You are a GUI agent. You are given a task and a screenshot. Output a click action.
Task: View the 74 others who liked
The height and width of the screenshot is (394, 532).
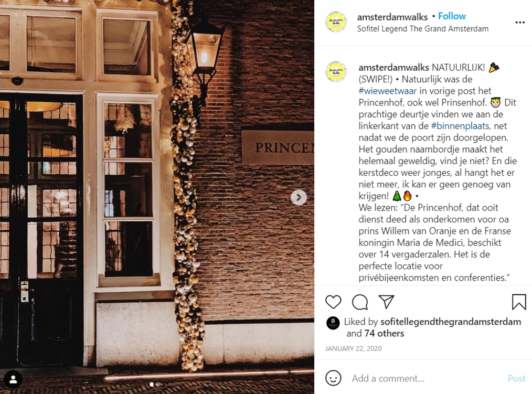click(x=384, y=334)
